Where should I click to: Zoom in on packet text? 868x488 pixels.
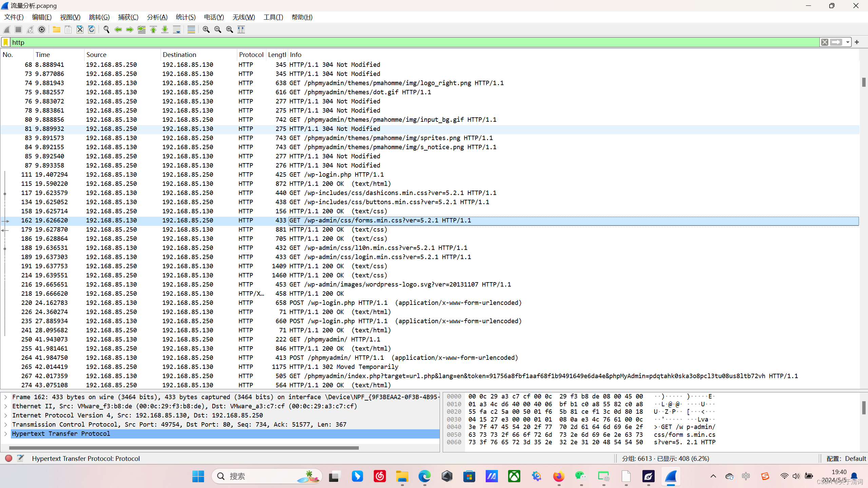206,30
